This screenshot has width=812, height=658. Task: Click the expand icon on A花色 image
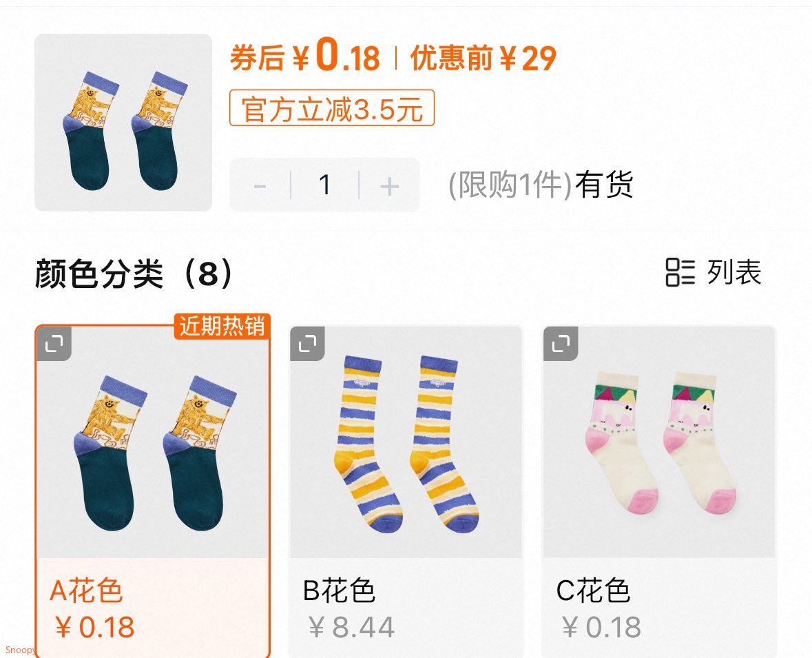54,343
